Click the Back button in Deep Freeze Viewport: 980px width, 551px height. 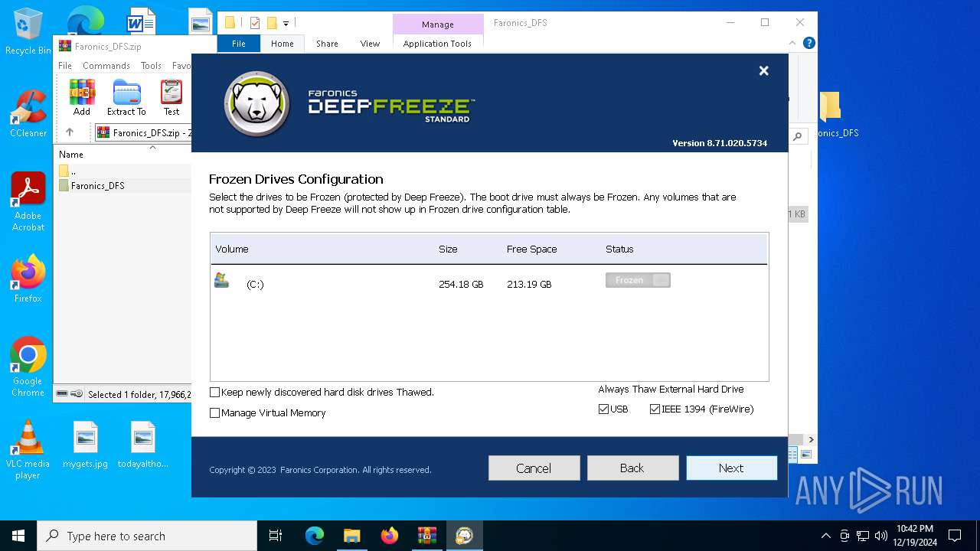click(x=632, y=468)
